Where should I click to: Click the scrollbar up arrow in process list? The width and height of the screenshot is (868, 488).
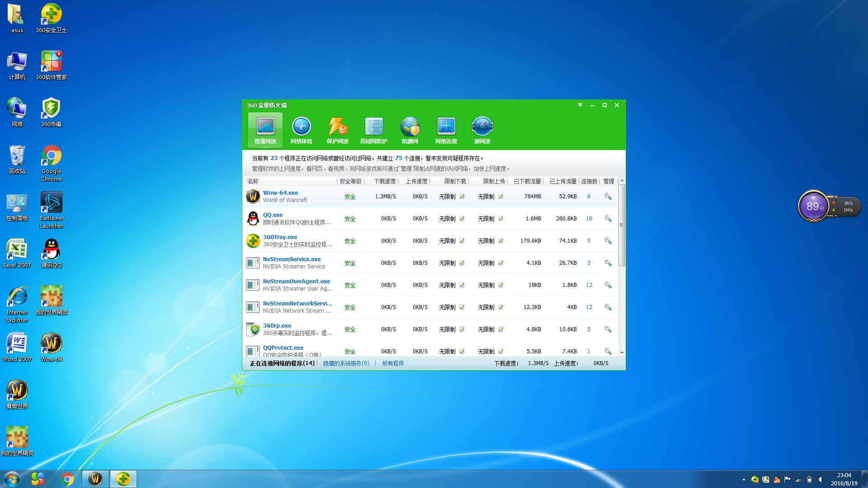[x=622, y=180]
